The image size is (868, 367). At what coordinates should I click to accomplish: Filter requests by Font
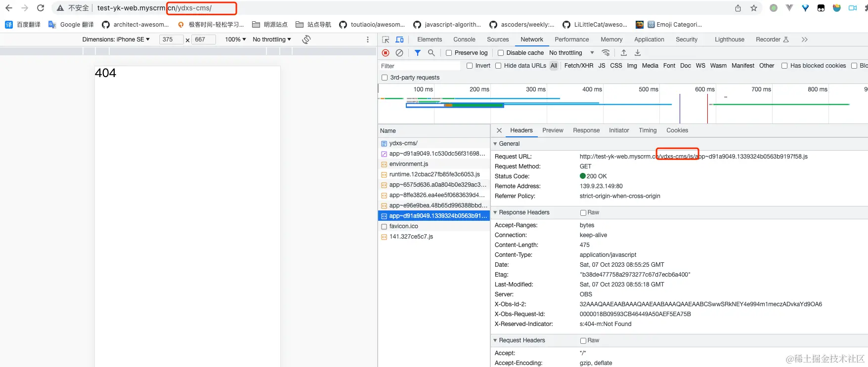coord(669,66)
